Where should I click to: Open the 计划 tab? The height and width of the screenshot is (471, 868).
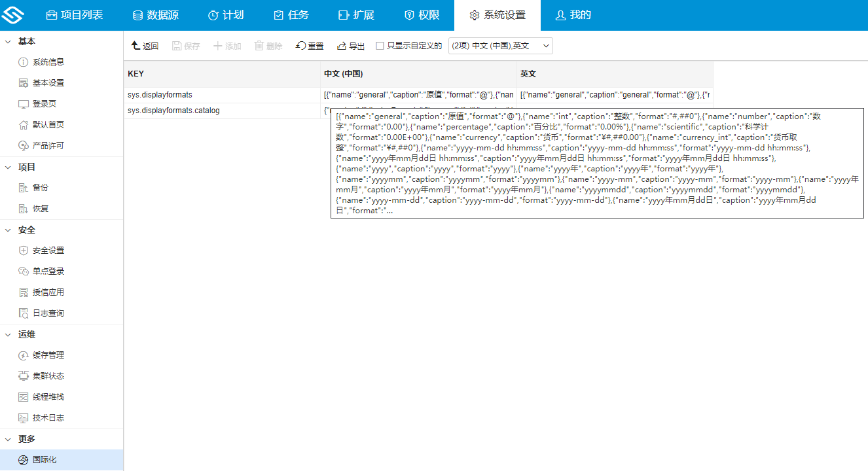coord(225,15)
